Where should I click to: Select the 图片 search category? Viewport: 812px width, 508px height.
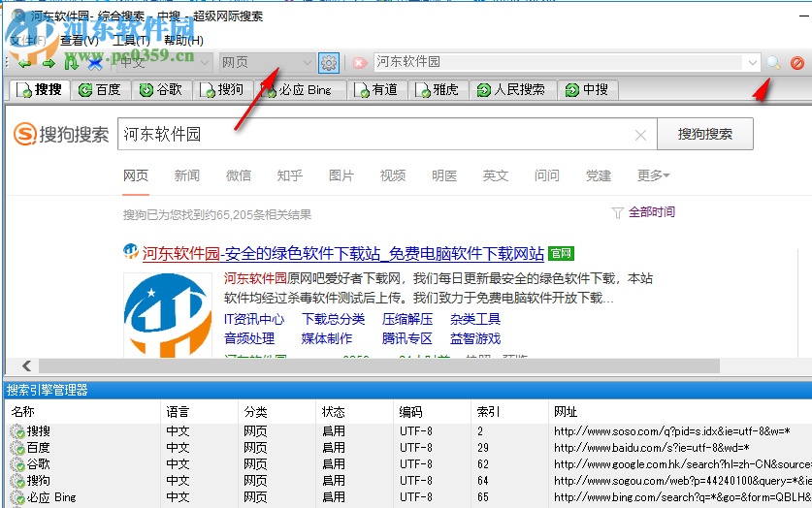pos(341,175)
